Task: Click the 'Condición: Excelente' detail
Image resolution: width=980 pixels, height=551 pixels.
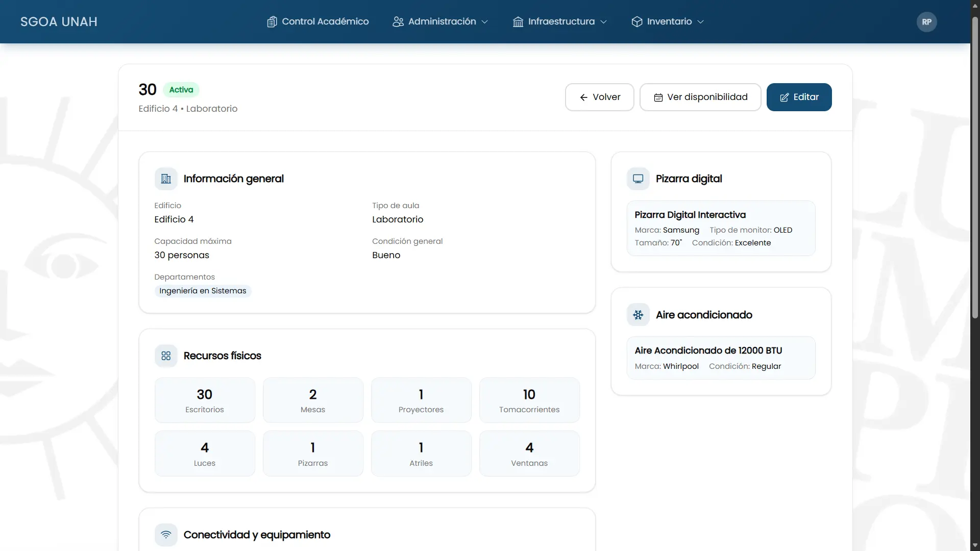Action: 731,243
